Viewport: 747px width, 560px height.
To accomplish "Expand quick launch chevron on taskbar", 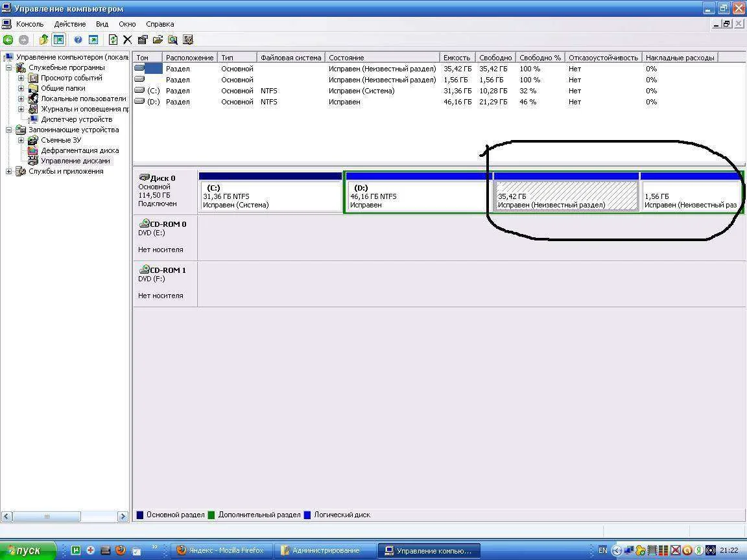I will pyautogui.click(x=155, y=548).
